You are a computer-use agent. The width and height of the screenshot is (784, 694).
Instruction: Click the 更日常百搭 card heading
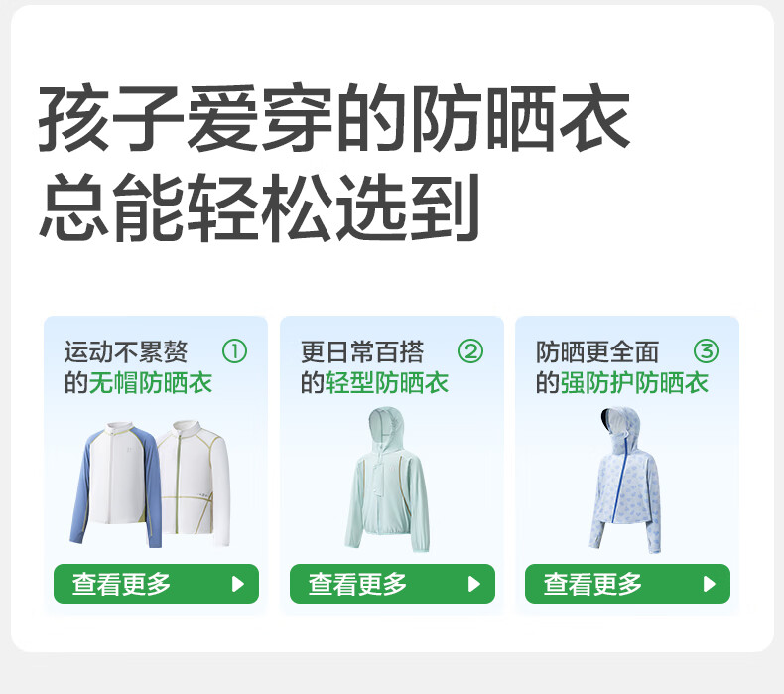pyautogui.click(x=362, y=351)
